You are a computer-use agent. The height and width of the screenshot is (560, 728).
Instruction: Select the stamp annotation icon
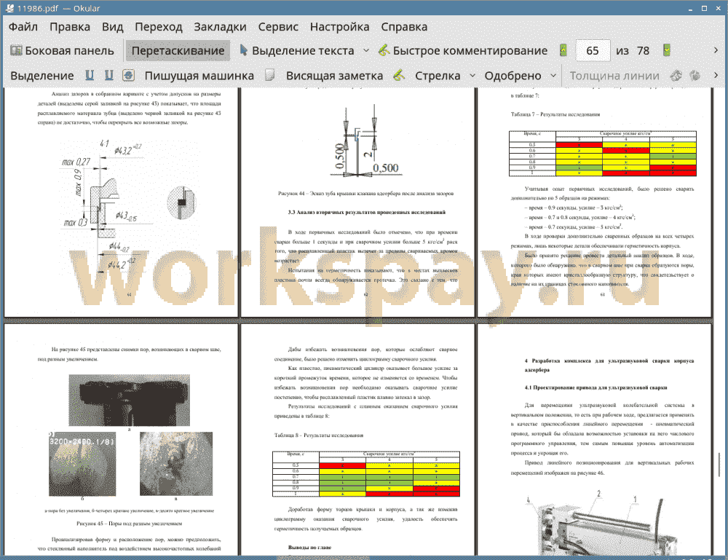(x=129, y=75)
